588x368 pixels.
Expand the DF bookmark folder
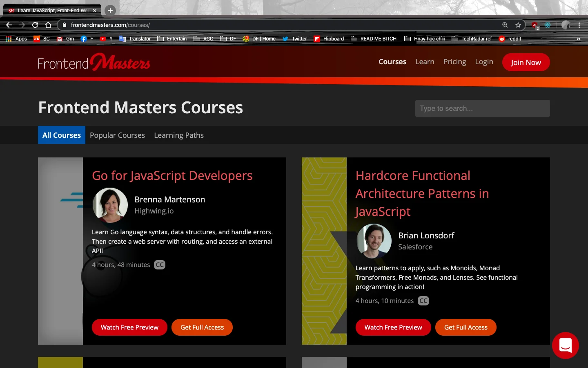(x=228, y=39)
